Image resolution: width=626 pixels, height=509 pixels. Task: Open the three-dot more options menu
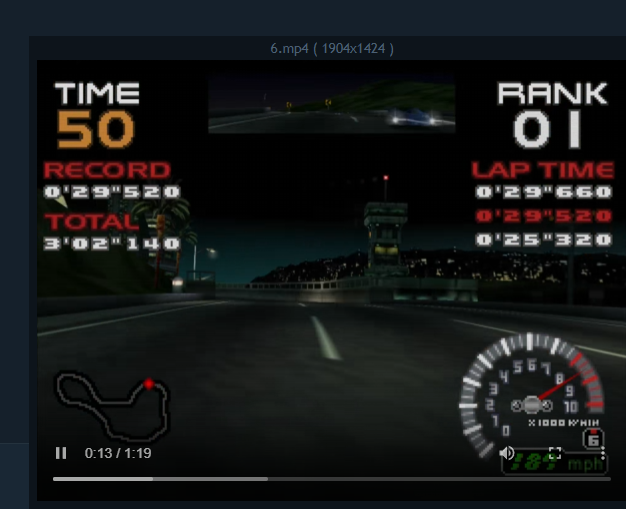(603, 453)
